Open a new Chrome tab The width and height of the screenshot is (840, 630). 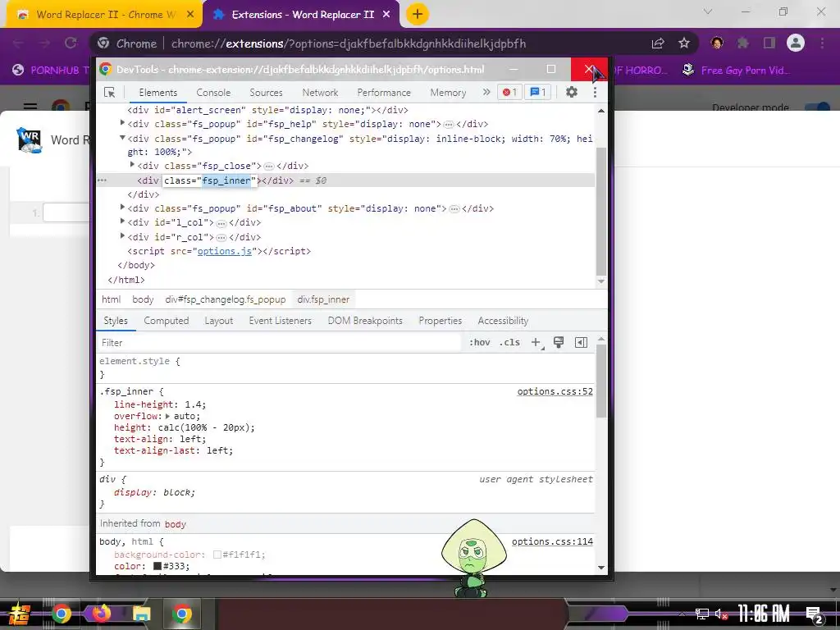(418, 15)
